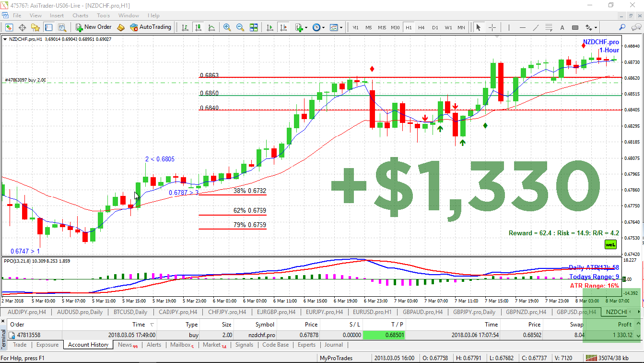Sort history by Symbol column header

pos(256,325)
